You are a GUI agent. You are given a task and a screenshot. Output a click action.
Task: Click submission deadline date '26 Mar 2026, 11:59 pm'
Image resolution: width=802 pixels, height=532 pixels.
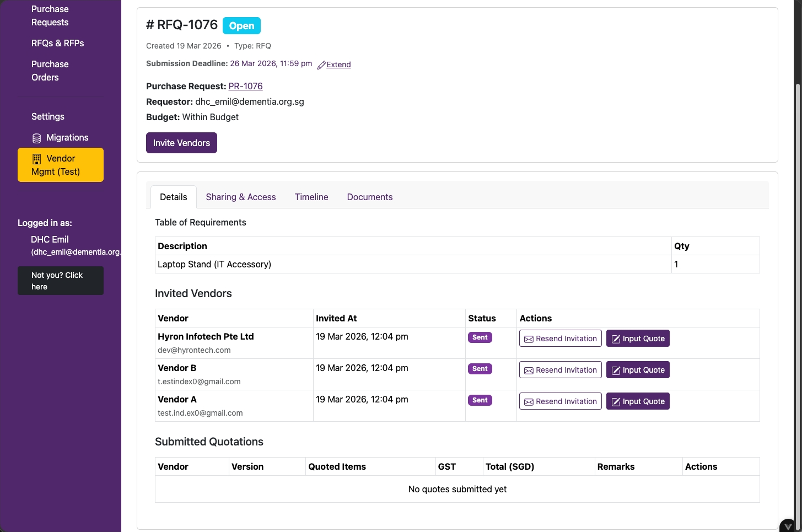pyautogui.click(x=271, y=63)
